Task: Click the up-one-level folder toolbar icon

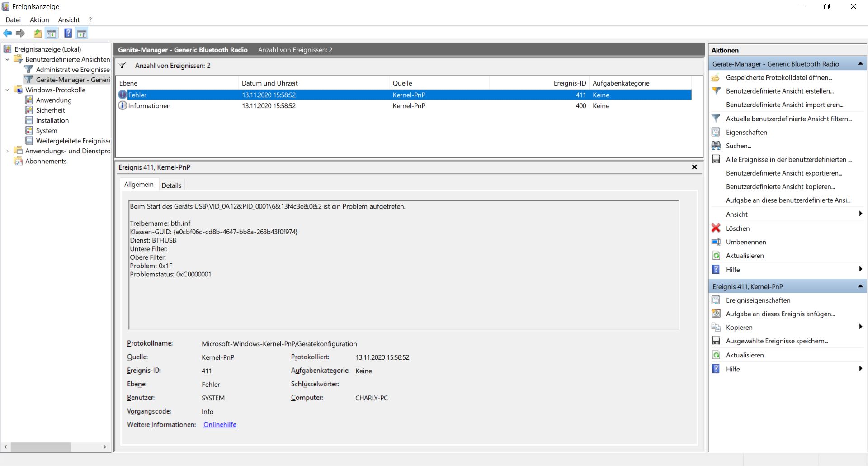Action: (x=38, y=33)
